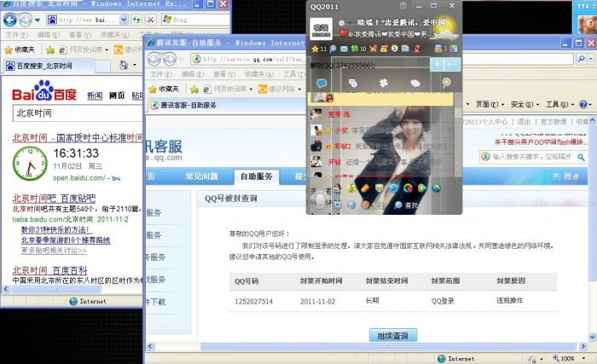The height and width of the screenshot is (364, 597).
Task: Open yellow dollar coin icon in QQ app bar
Action: click(x=351, y=188)
